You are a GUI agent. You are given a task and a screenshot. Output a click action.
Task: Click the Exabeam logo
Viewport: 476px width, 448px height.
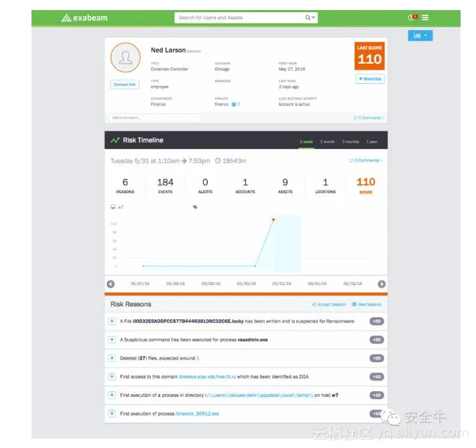[x=84, y=18]
